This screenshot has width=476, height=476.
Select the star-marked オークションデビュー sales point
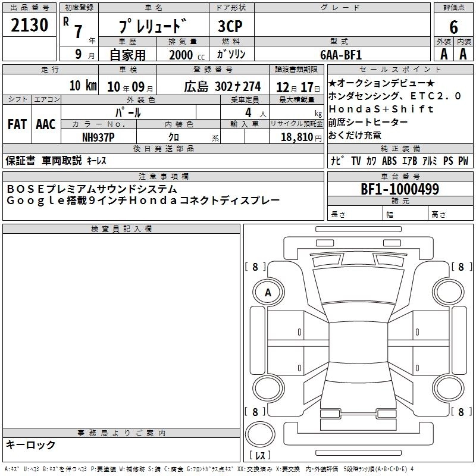point(381,83)
